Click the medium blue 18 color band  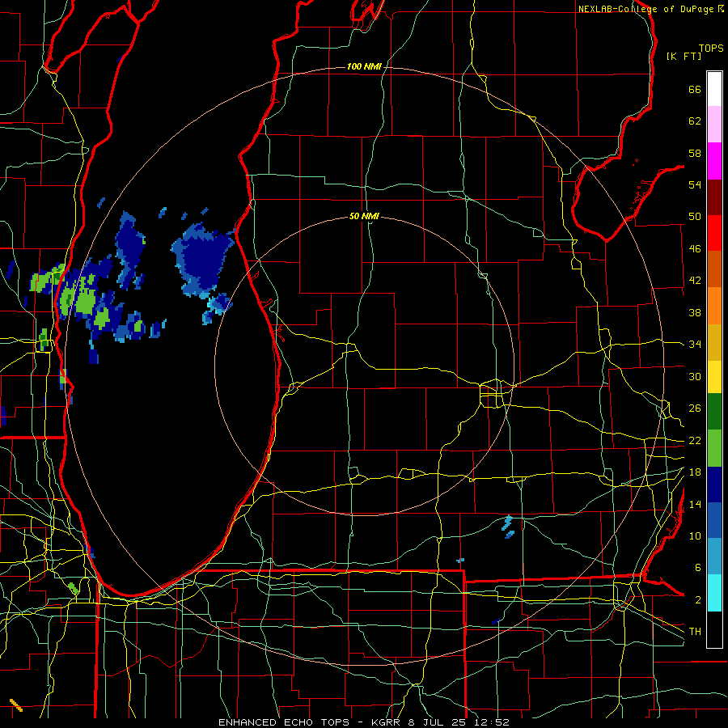click(714, 520)
